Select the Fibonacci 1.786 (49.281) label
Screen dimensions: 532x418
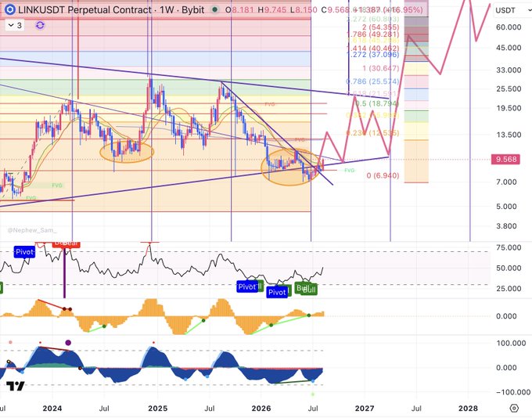pos(372,34)
